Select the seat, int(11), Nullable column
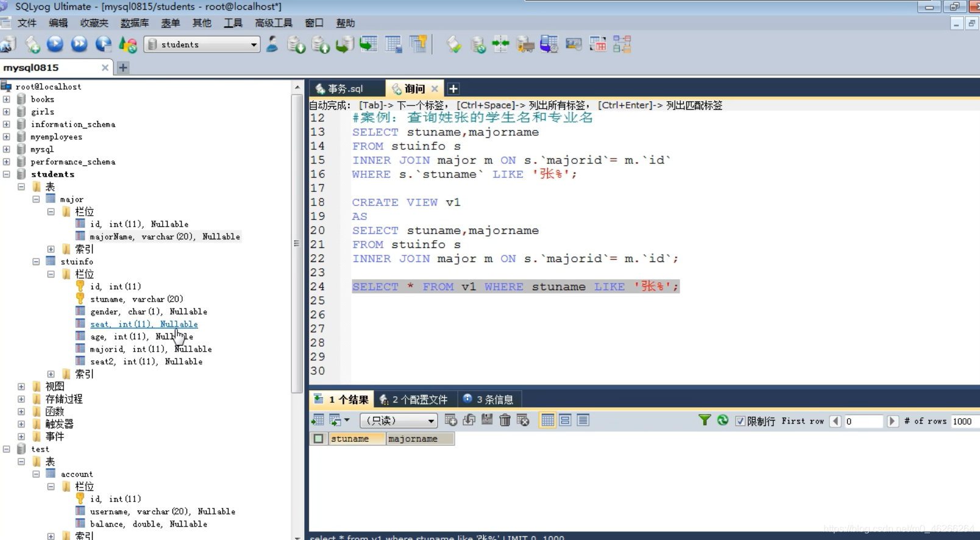 coord(144,324)
